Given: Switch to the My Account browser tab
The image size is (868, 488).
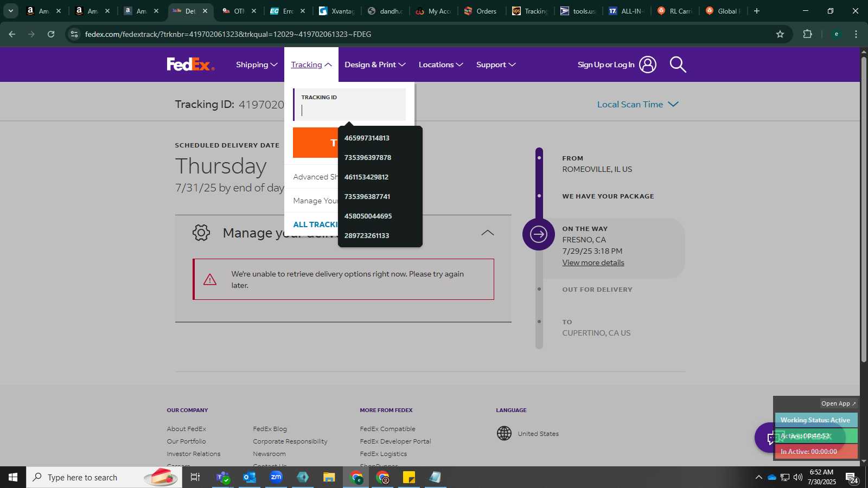Looking at the screenshot, I should pyautogui.click(x=433, y=11).
